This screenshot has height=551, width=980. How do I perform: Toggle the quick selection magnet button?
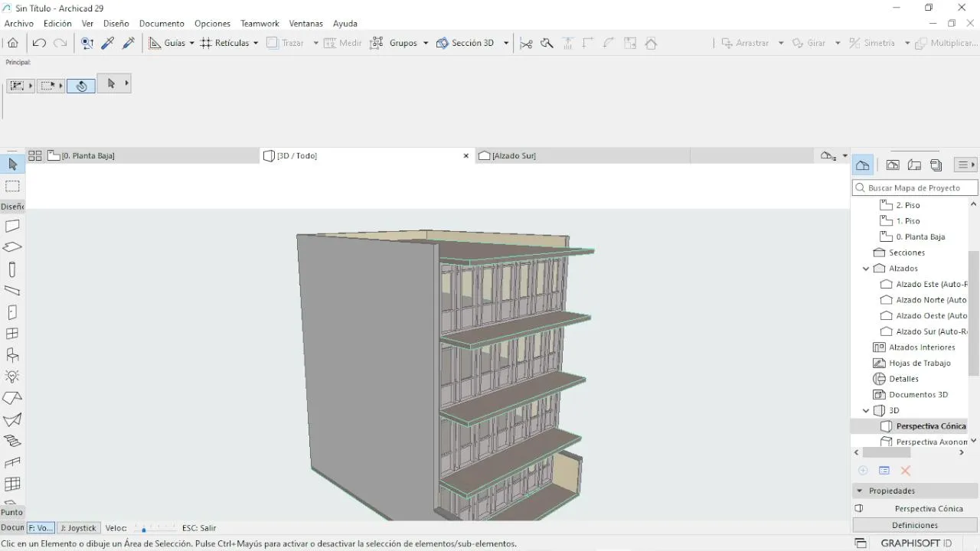click(x=81, y=86)
